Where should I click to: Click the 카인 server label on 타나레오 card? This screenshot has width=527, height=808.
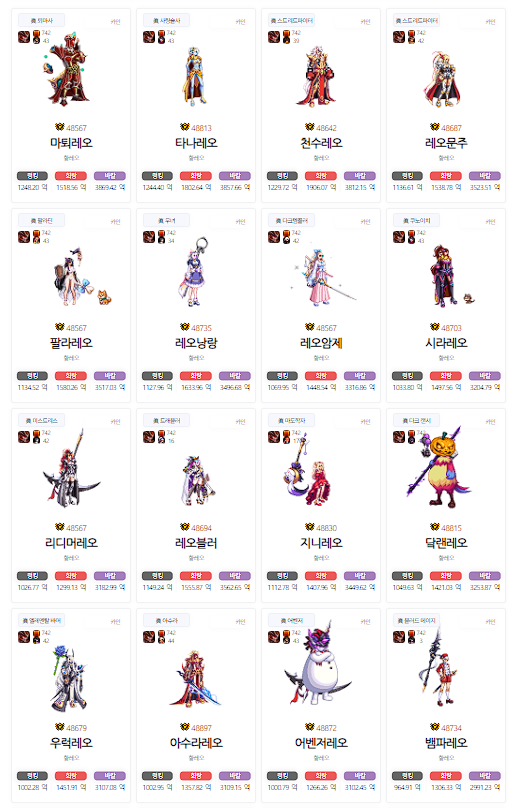241,22
